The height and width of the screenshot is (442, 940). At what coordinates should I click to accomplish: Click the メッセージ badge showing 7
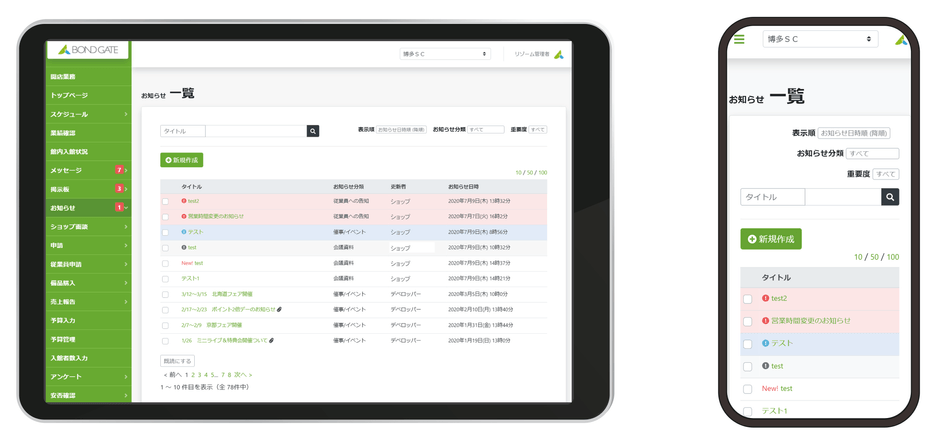click(119, 170)
